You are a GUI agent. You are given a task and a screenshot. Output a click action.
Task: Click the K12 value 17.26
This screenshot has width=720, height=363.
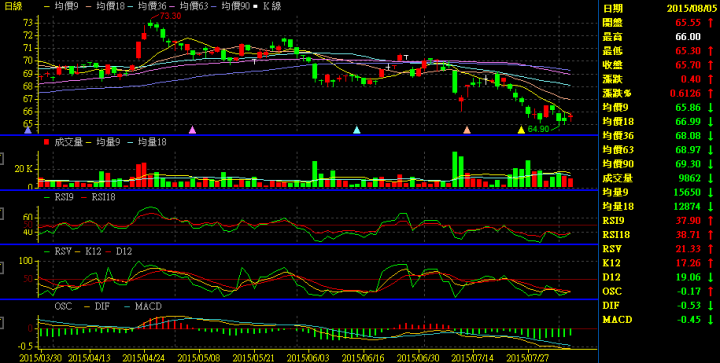coord(688,263)
